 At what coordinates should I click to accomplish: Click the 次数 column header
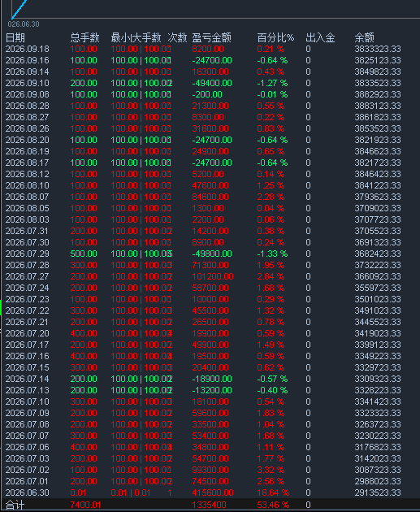(x=177, y=38)
